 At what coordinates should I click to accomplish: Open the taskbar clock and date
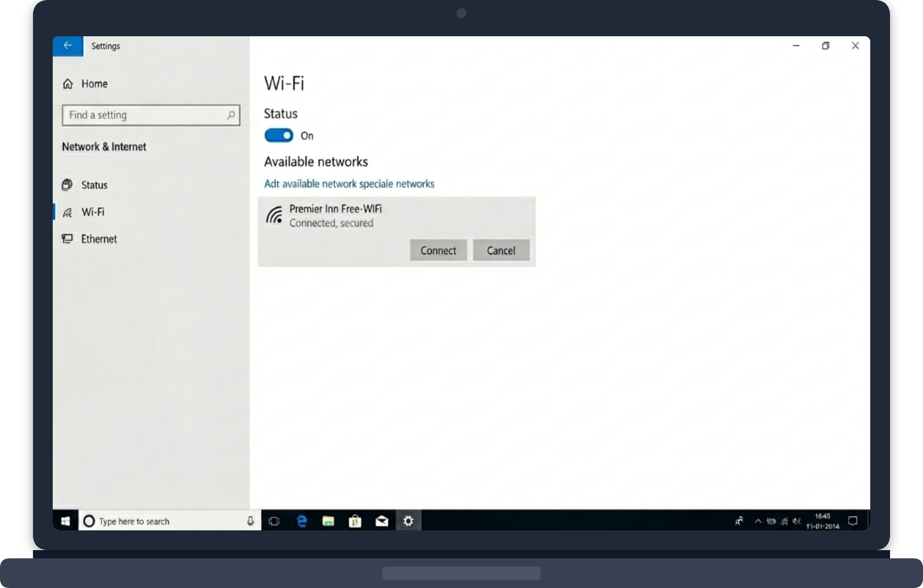coord(822,521)
